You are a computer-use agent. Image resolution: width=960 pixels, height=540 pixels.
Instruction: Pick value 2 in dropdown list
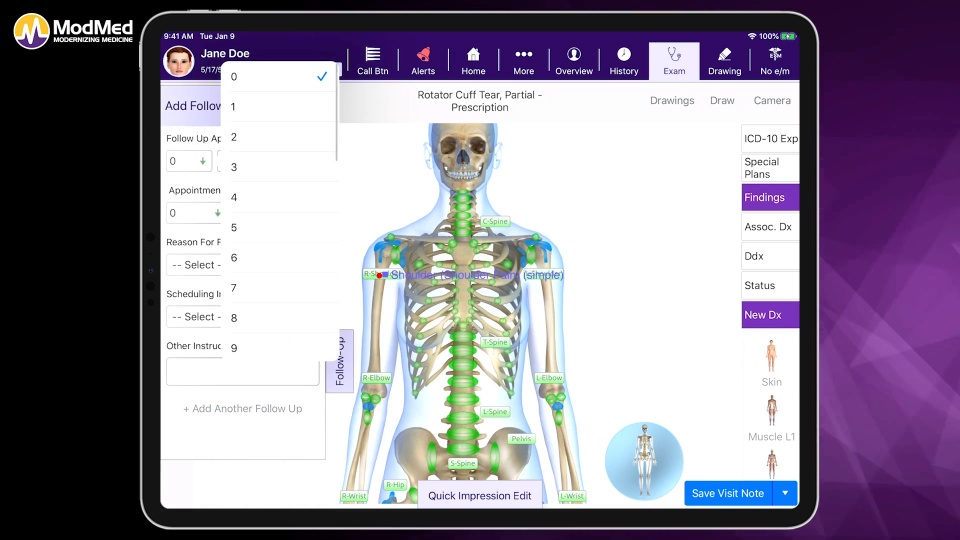click(x=279, y=137)
